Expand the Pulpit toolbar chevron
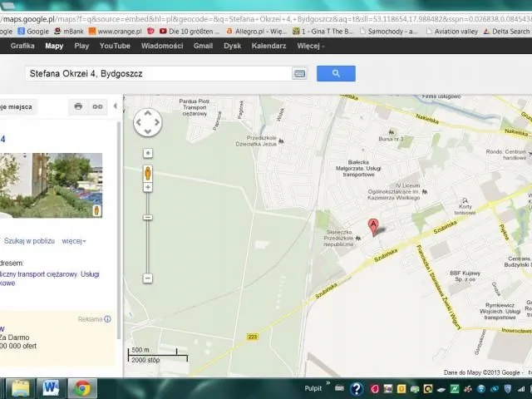Image resolution: width=532 pixels, height=399 pixels. point(328,383)
